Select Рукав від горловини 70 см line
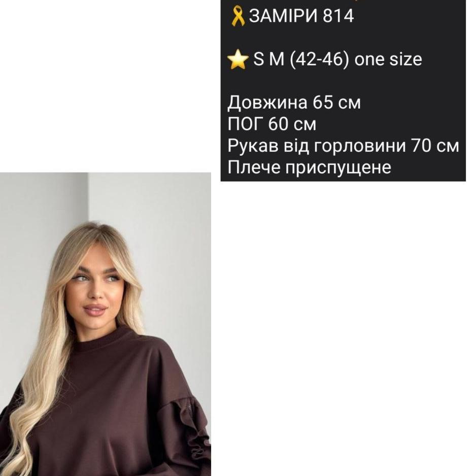 pyautogui.click(x=343, y=146)
